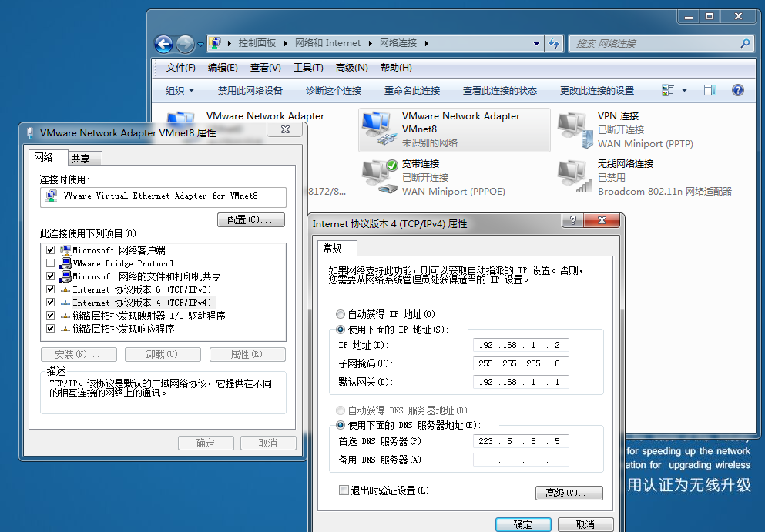Toggle Microsoft 网络客户端 checkbox
Image resolution: width=765 pixels, height=532 pixels.
coord(50,250)
